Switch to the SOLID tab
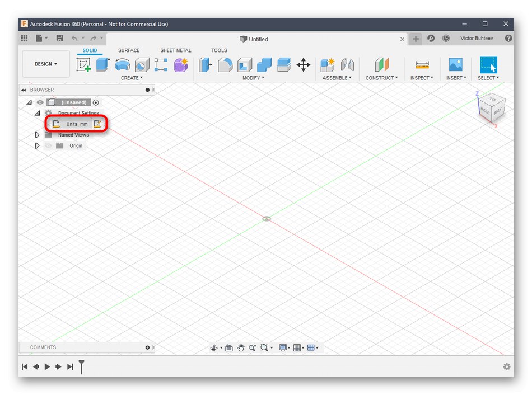 click(90, 50)
